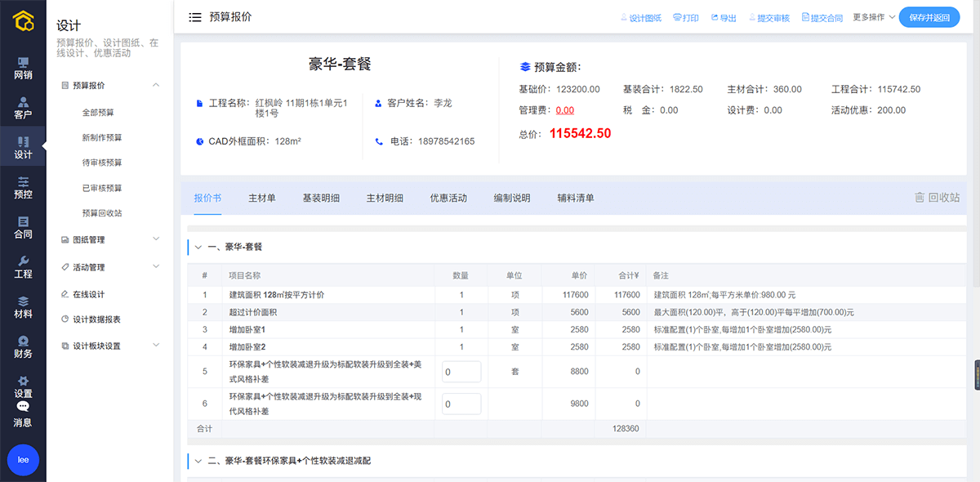Open the 工程 sidebar module

23,267
